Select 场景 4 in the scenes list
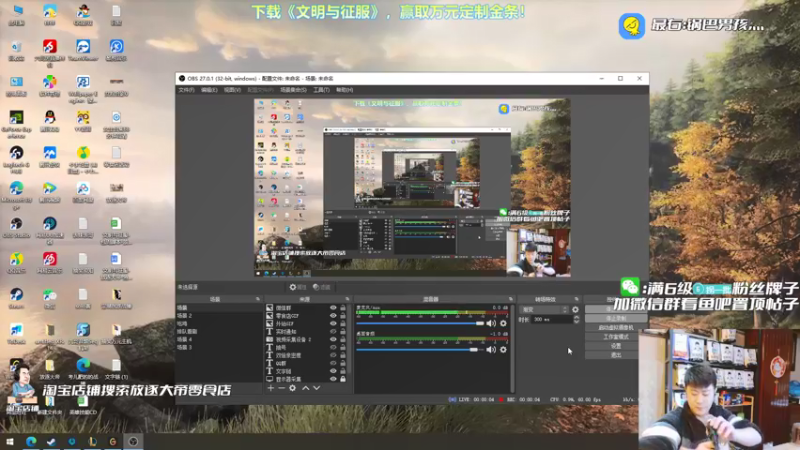The width and height of the screenshot is (800, 450). pos(218,339)
